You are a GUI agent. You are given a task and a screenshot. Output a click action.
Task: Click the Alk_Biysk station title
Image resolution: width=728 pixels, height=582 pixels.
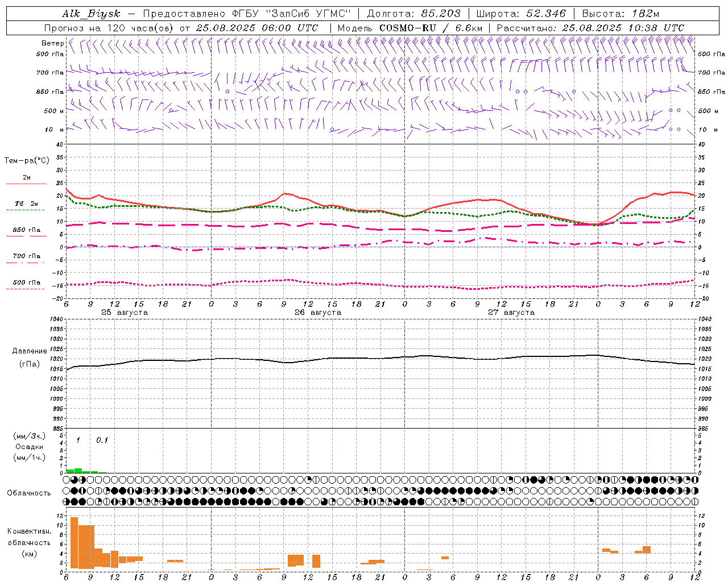tap(91, 14)
